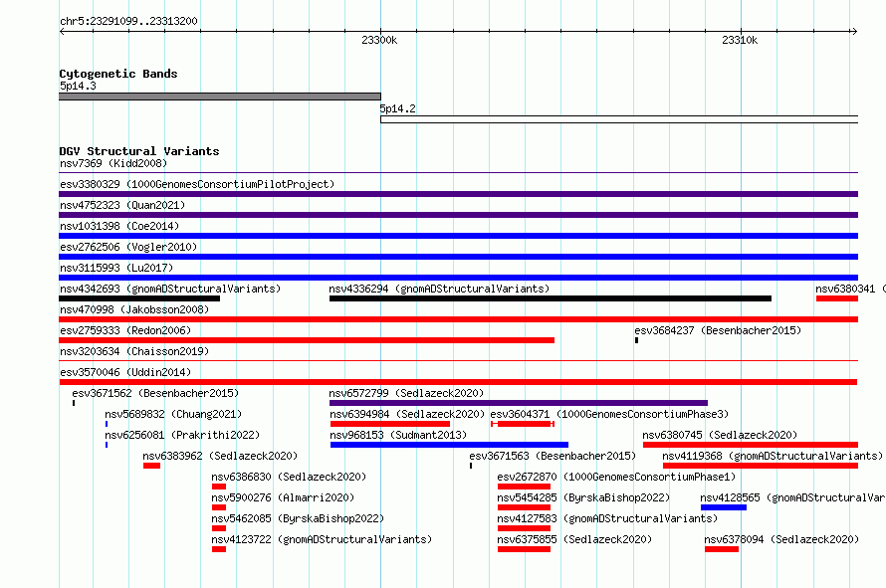The height and width of the screenshot is (588, 886).
Task: Open esv3684237 (Besenbacher2015) label
Action: [718, 331]
